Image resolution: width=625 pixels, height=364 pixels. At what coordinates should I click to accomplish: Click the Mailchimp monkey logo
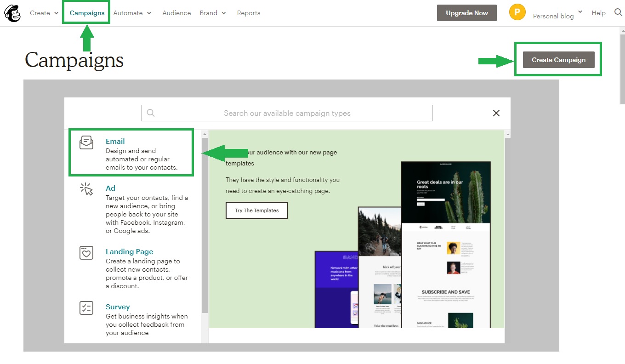(x=12, y=13)
